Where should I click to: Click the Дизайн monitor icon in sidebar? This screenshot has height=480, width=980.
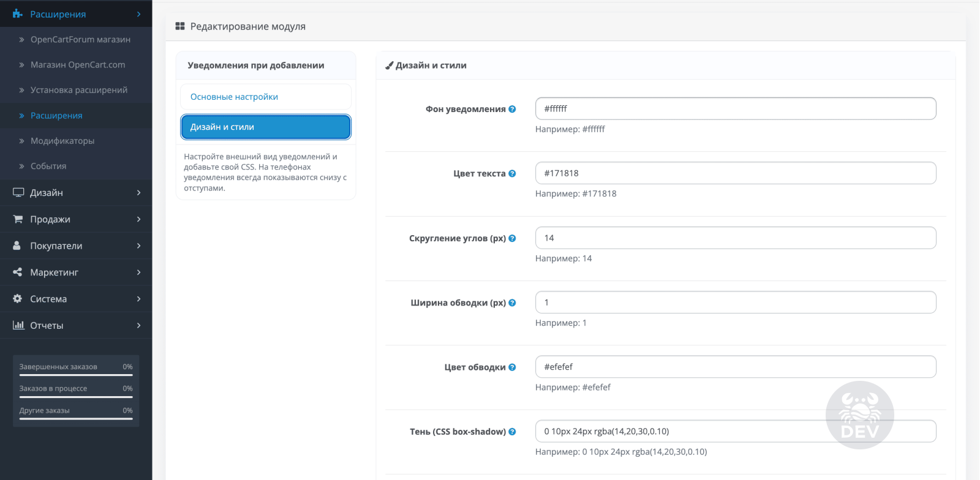tap(18, 192)
